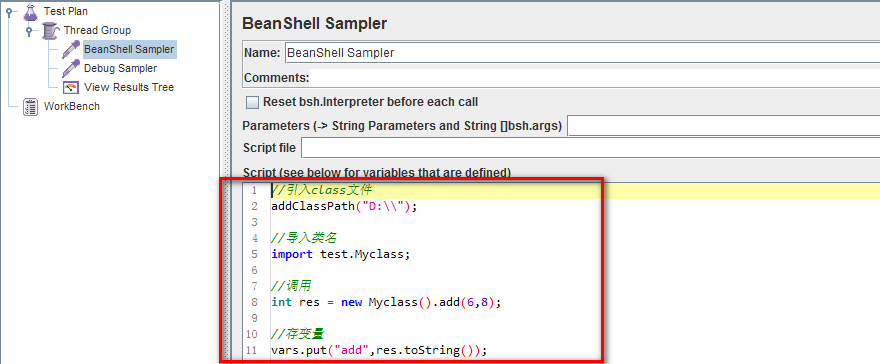880x364 pixels.
Task: Click the Comments field
Action: click(595, 77)
